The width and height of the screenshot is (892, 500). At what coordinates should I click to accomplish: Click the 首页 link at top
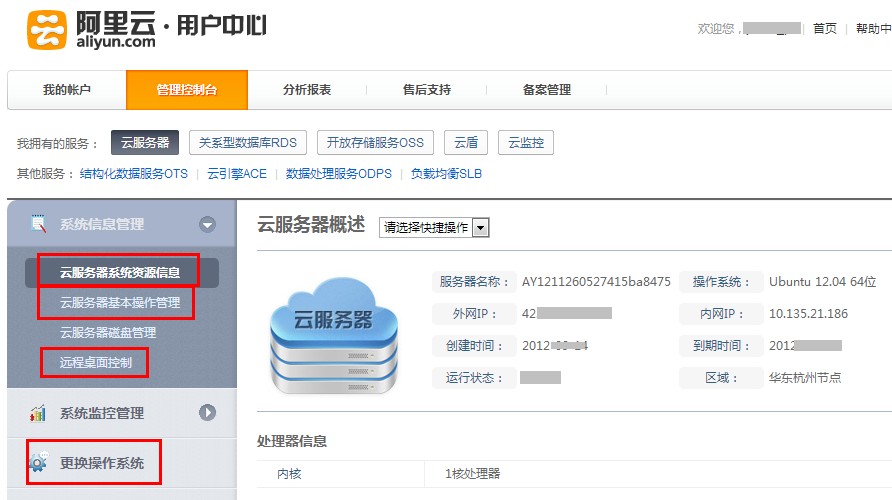coord(825,29)
